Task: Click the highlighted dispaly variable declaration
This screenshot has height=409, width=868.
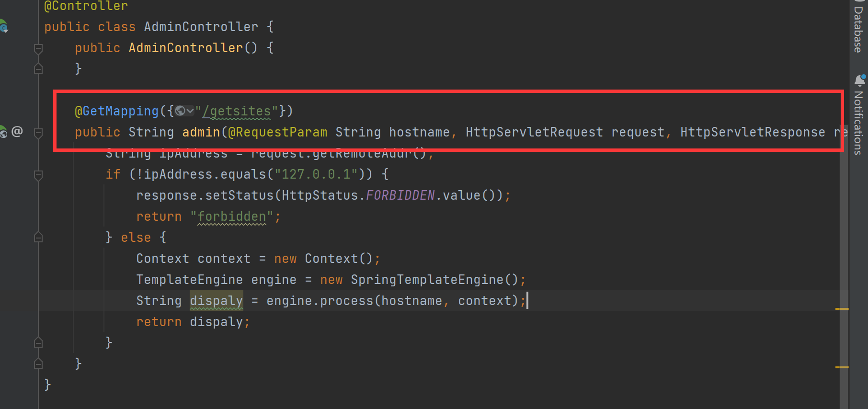Action: [216, 301]
